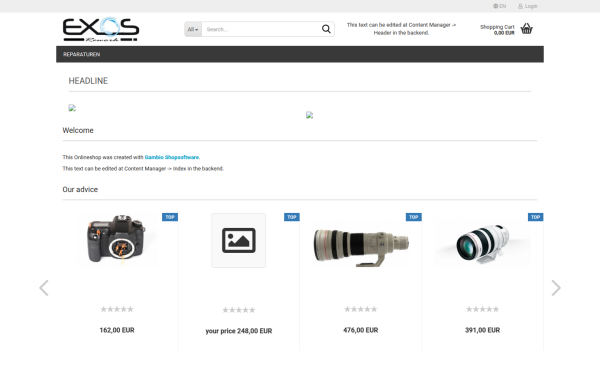Click the 476,00 EUR price

pos(360,330)
